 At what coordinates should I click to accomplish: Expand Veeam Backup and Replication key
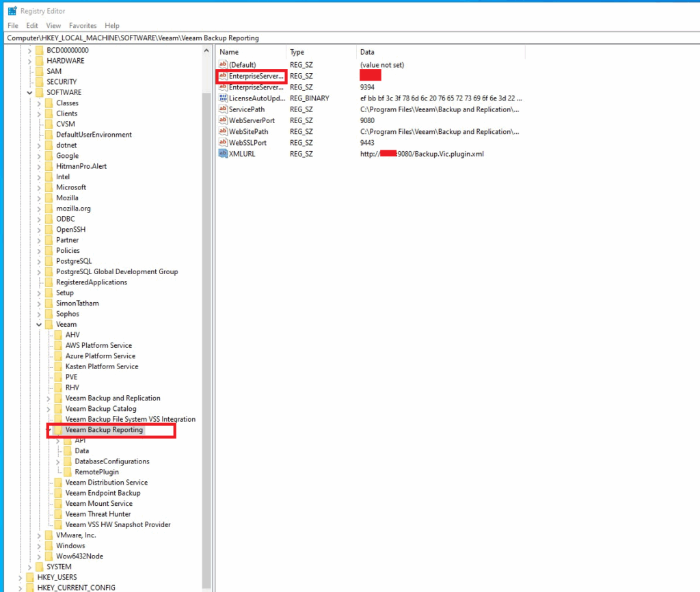49,399
